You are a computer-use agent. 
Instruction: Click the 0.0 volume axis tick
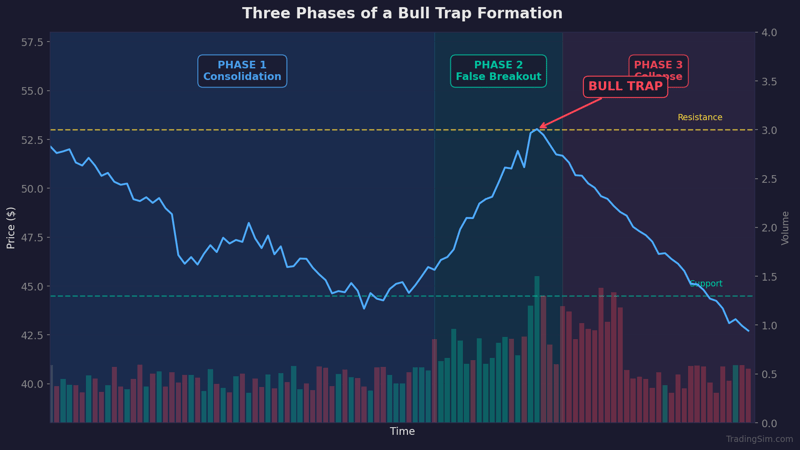click(771, 423)
